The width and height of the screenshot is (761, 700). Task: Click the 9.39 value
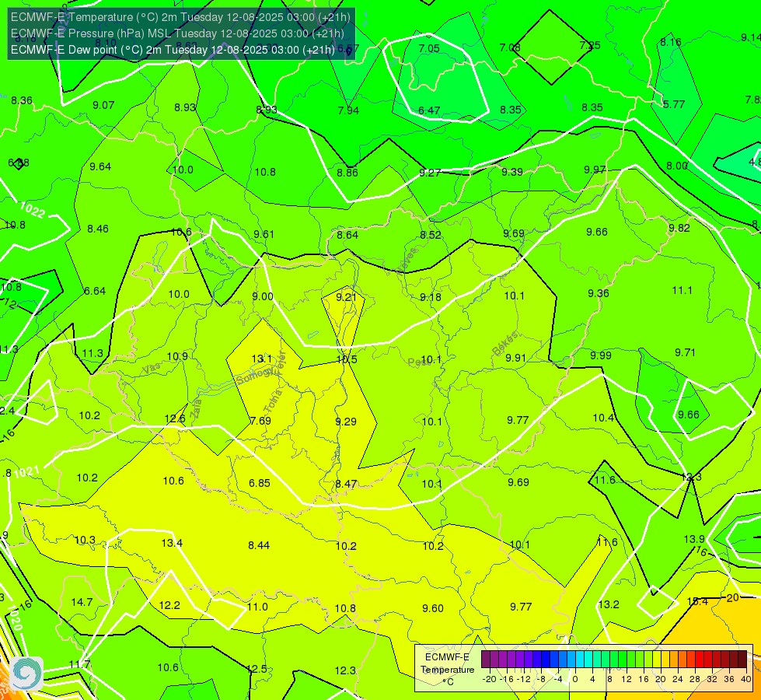(512, 172)
